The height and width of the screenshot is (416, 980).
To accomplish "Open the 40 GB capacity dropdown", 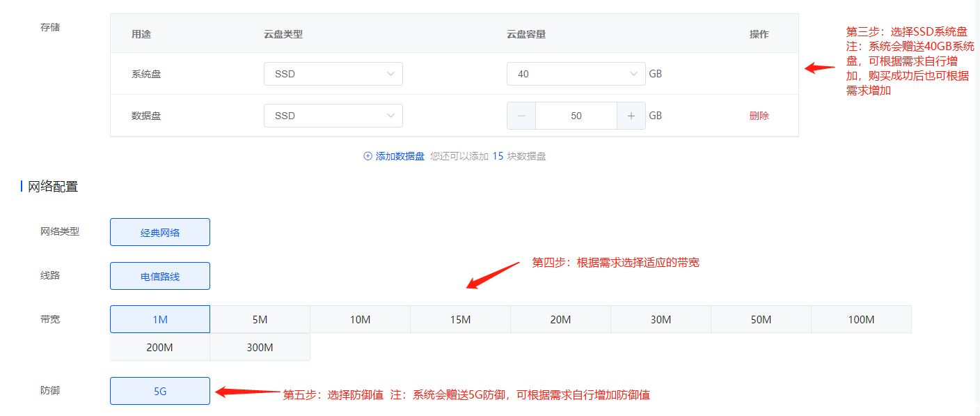I will pyautogui.click(x=576, y=73).
